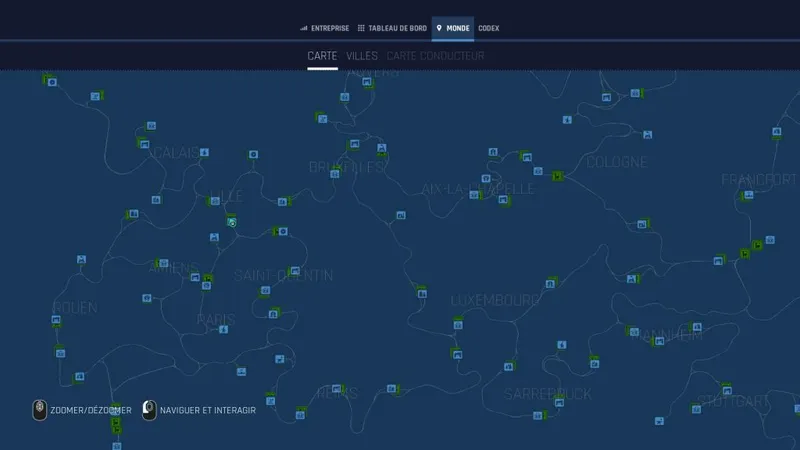Click the Francfort city label on map

click(x=760, y=180)
